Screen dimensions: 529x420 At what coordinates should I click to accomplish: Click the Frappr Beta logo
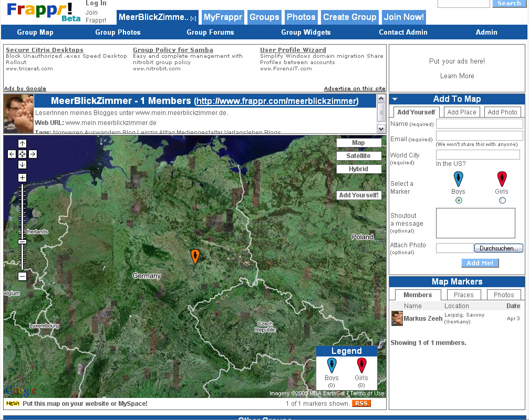click(x=44, y=12)
